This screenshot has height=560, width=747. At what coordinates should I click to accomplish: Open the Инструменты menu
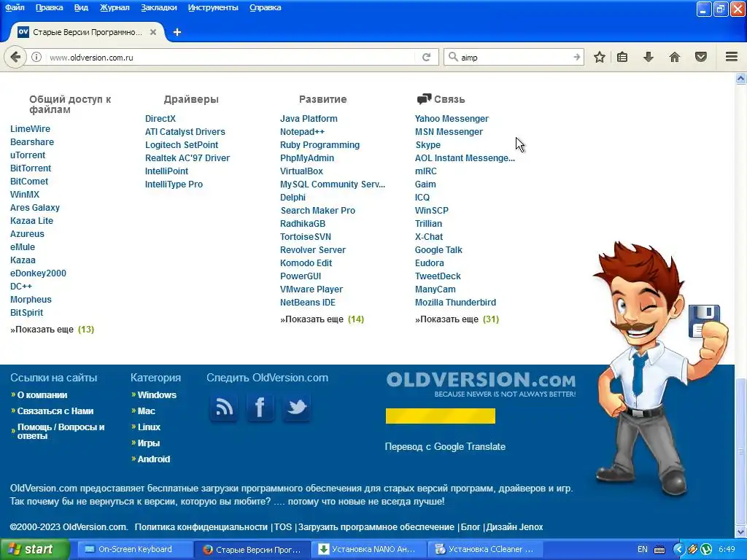pyautogui.click(x=213, y=7)
